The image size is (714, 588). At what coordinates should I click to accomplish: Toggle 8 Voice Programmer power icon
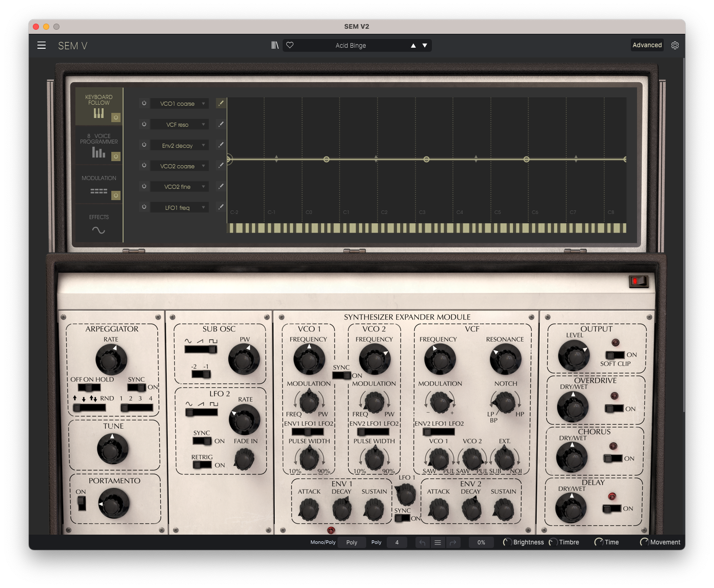coord(116,156)
